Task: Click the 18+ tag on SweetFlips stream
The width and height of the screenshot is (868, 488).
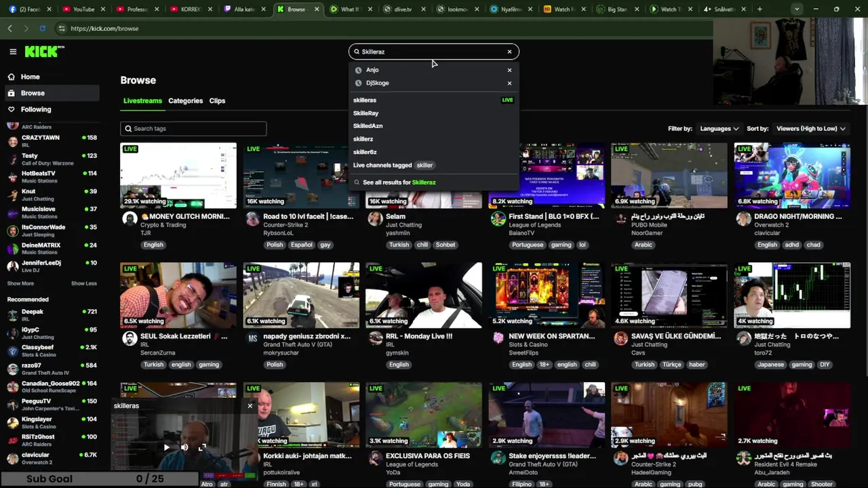Action: point(545,365)
